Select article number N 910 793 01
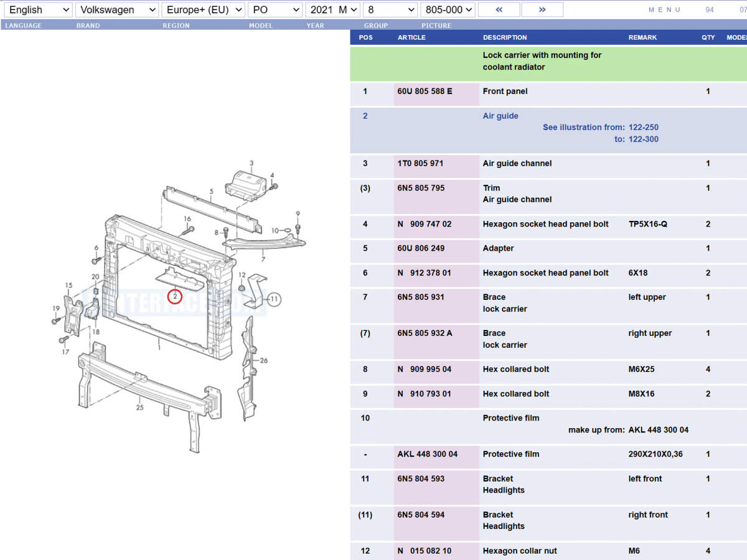This screenshot has height=560, width=747. point(425,394)
